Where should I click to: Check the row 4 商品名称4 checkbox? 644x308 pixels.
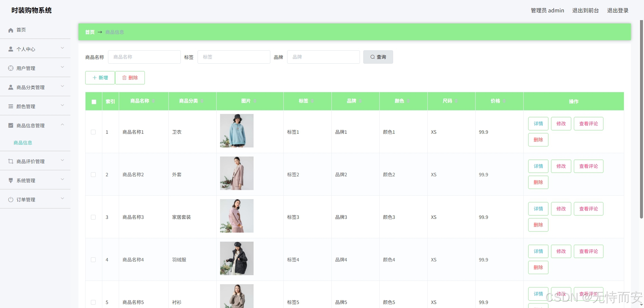tap(93, 260)
